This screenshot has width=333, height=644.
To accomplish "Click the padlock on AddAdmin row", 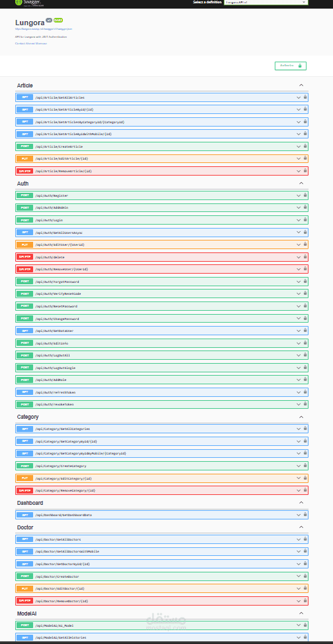I will pyautogui.click(x=305, y=208).
